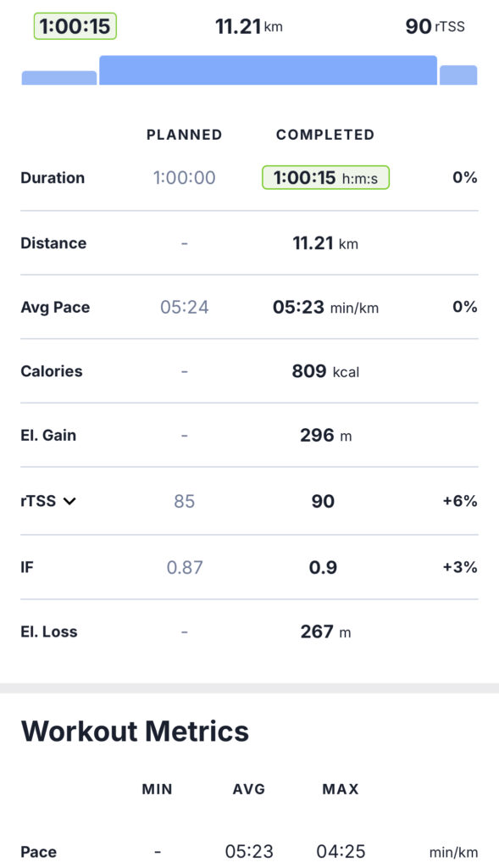Screen dimensions: 499x868
Task: Tap the Workout Metrics section heading
Action: (x=135, y=731)
